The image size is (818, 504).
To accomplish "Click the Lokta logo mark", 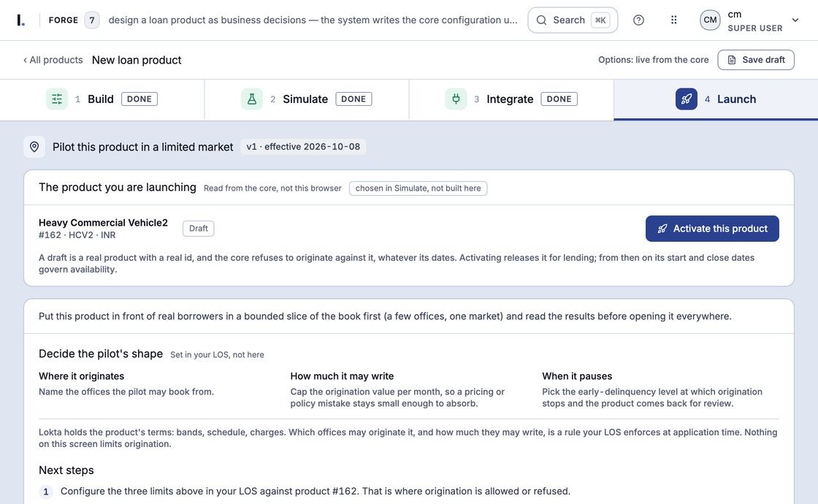I will tap(20, 20).
